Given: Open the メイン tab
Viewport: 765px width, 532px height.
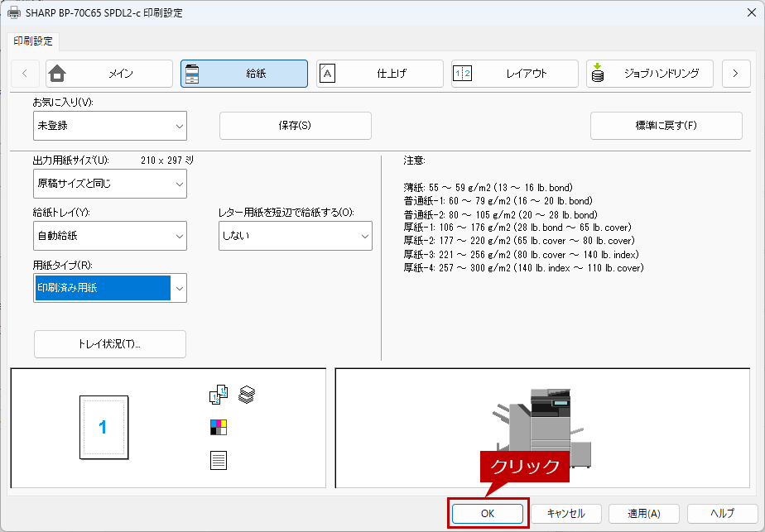Looking at the screenshot, I should 109,74.
